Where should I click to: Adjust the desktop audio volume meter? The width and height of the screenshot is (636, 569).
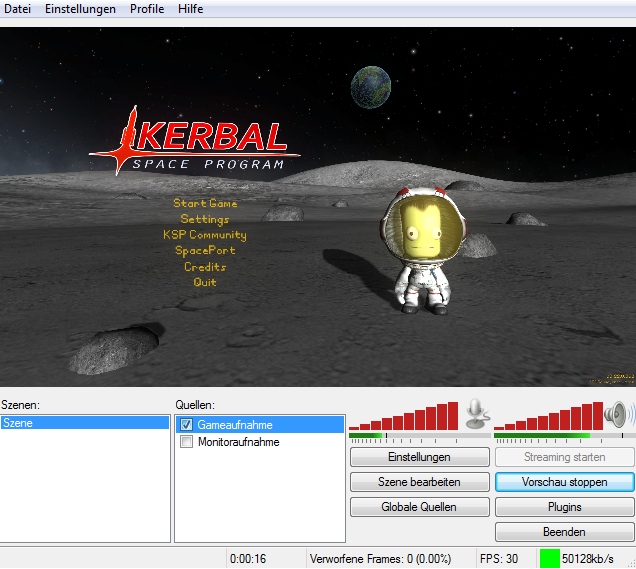[547, 416]
